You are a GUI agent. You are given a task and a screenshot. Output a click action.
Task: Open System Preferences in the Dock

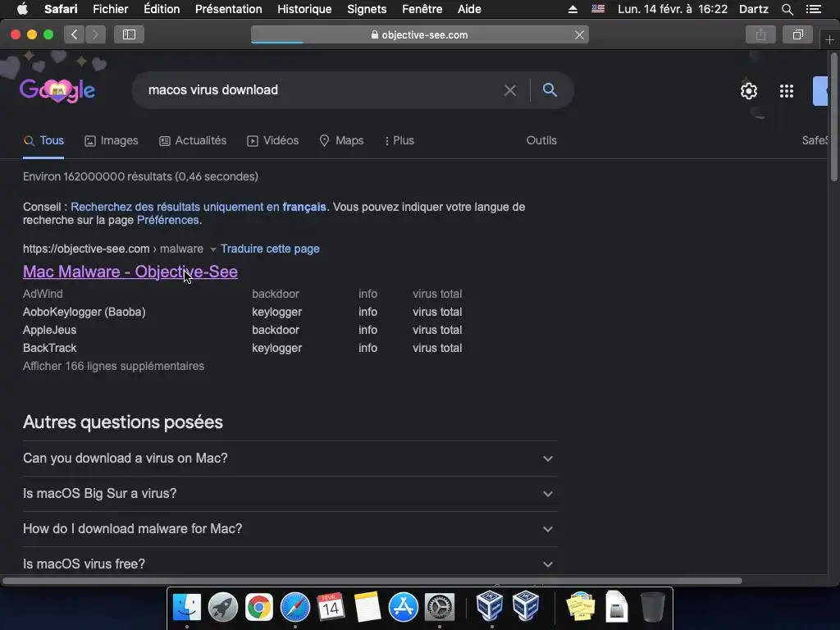click(x=440, y=607)
